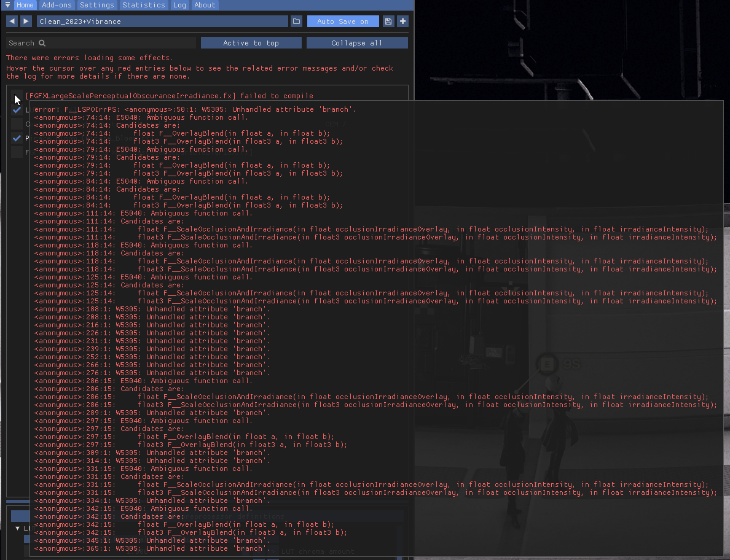The height and width of the screenshot is (560, 730).
Task: Open the About tab
Action: pos(205,5)
